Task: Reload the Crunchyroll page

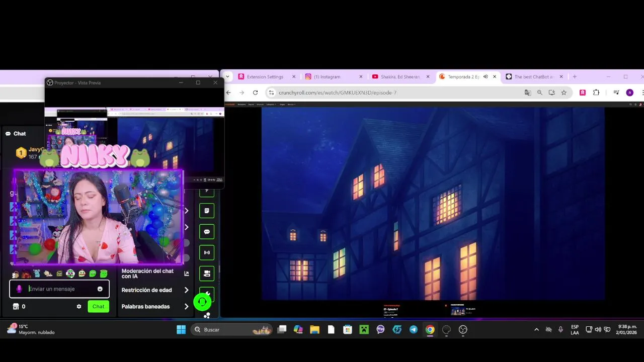Action: pyautogui.click(x=255, y=93)
